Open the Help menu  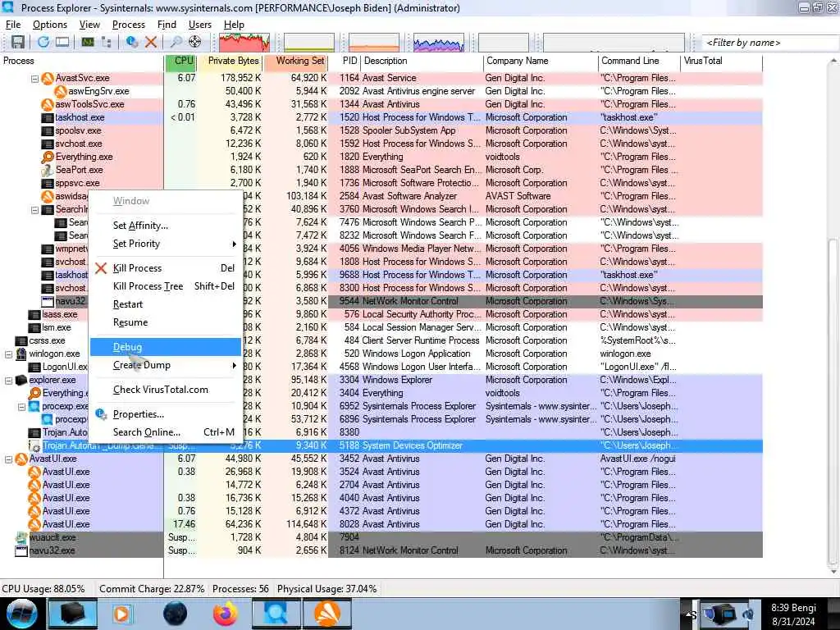[234, 25]
